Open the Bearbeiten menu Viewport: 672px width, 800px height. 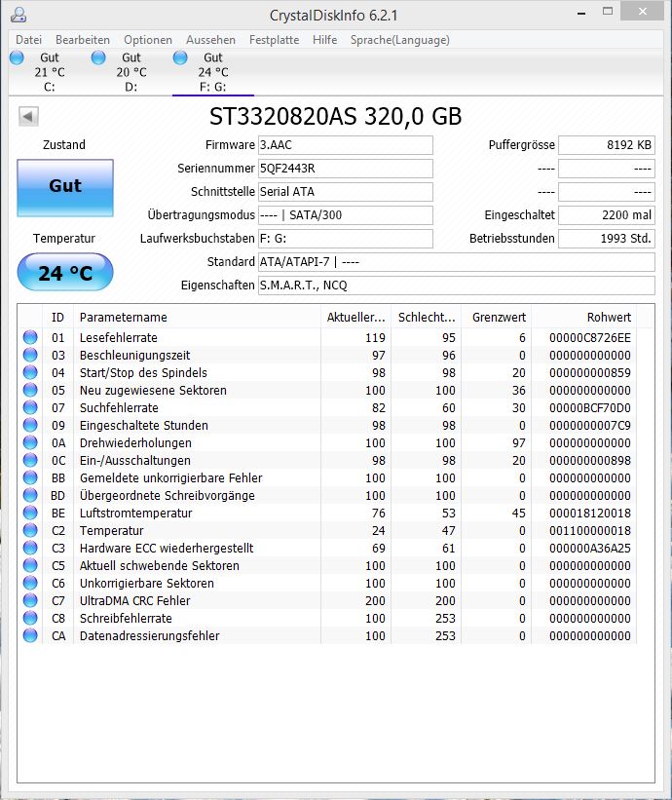tap(83, 40)
